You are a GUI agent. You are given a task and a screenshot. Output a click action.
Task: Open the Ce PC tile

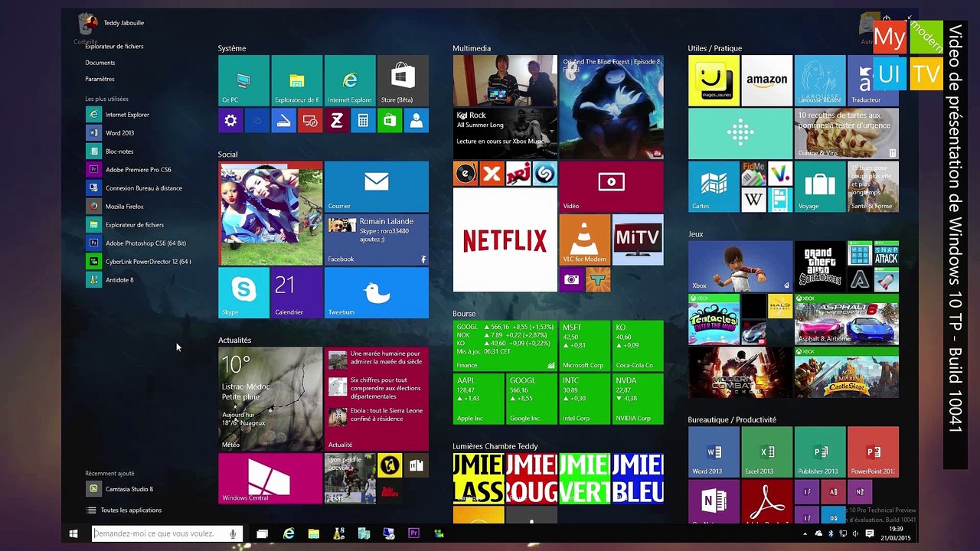coord(243,80)
